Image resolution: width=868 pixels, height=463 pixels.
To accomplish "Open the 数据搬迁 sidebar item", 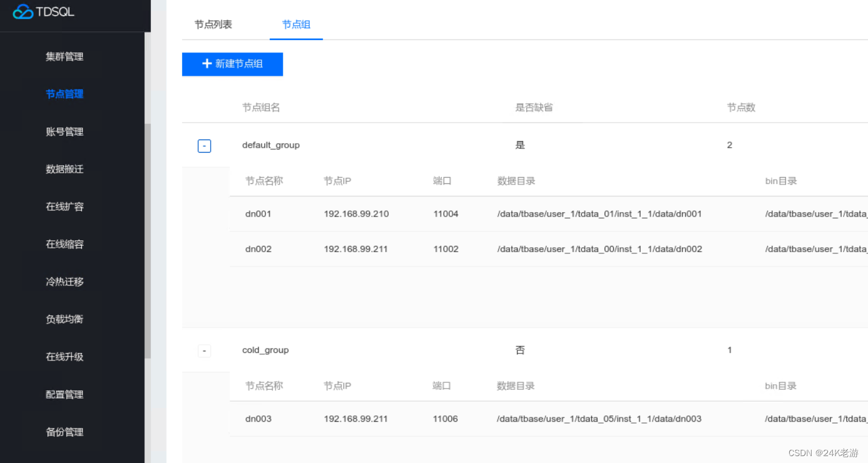I will 64,169.
